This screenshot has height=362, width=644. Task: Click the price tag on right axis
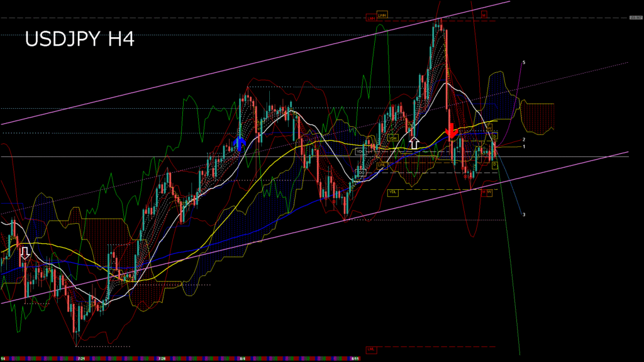[x=635, y=18]
